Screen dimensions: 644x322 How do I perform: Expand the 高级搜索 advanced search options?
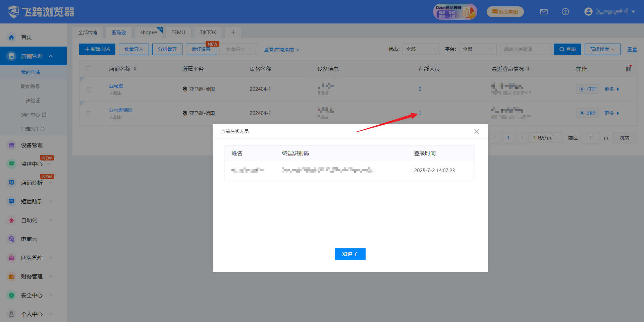(602, 49)
